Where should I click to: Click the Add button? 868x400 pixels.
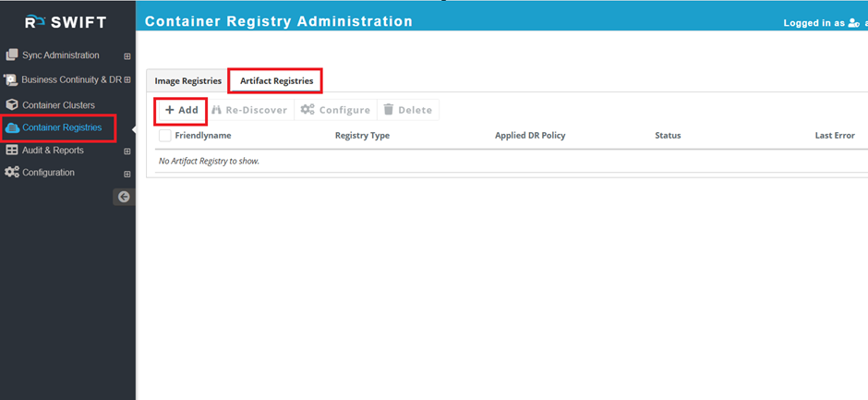pyautogui.click(x=182, y=110)
